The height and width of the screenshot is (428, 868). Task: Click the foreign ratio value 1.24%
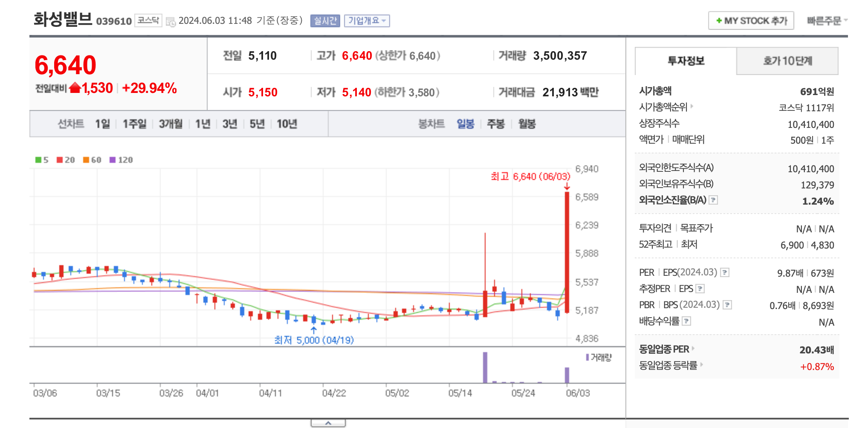point(818,201)
